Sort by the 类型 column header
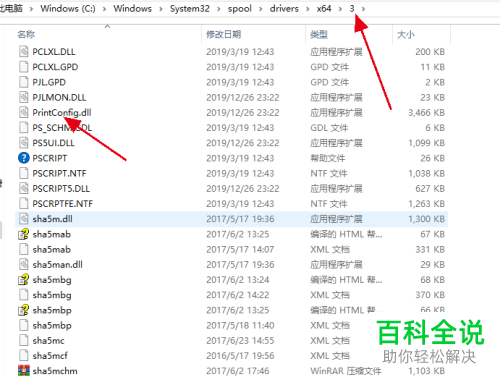Screen dimensions: 500x377 pyautogui.click(x=319, y=34)
